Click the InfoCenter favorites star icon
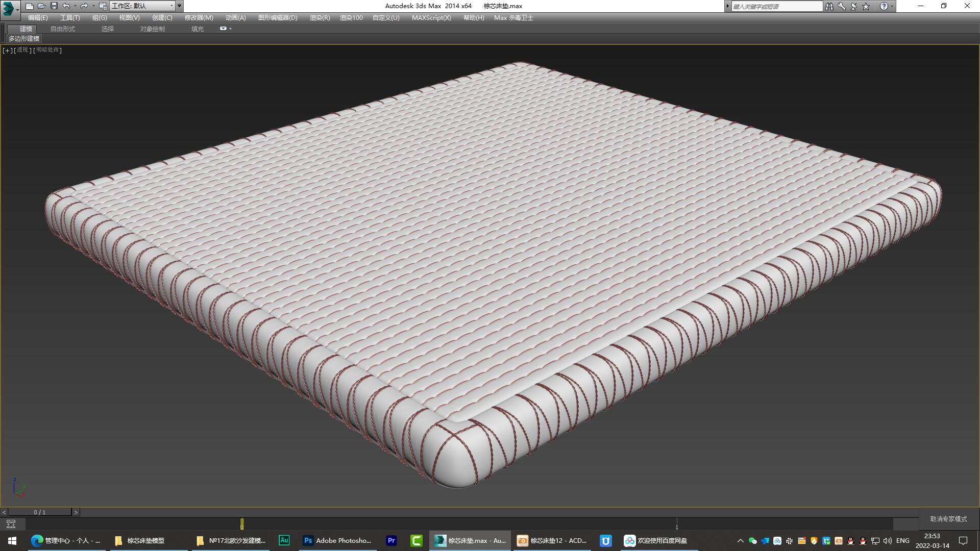Screen dimensions: 980x551 [865, 6]
